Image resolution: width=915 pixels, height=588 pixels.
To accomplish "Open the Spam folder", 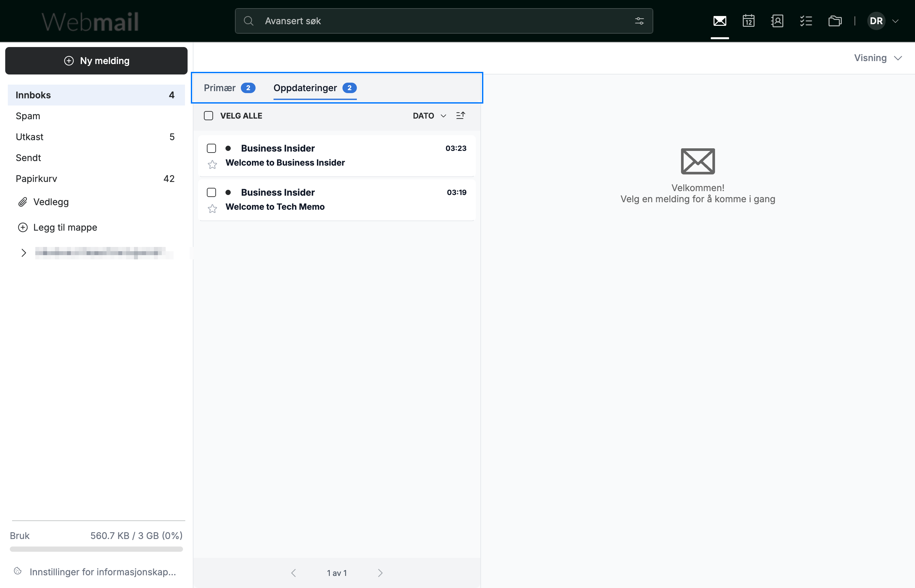I will coord(96,116).
